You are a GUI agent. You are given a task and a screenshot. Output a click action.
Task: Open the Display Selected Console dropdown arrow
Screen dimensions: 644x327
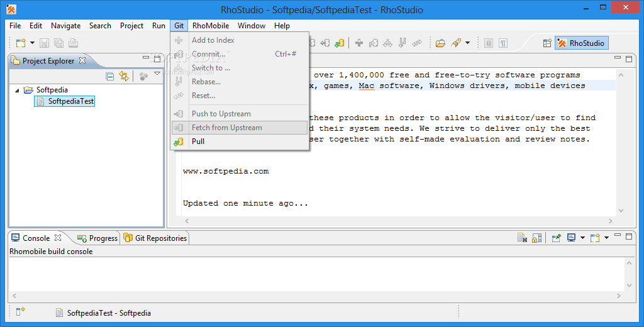click(582, 238)
